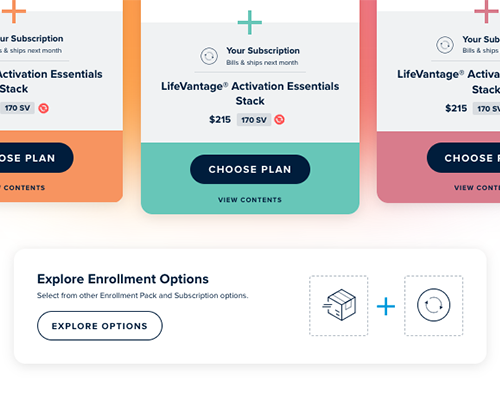Image resolution: width=500 pixels, height=400 pixels.
Task: Open View Contents on pink card
Action: point(477,188)
